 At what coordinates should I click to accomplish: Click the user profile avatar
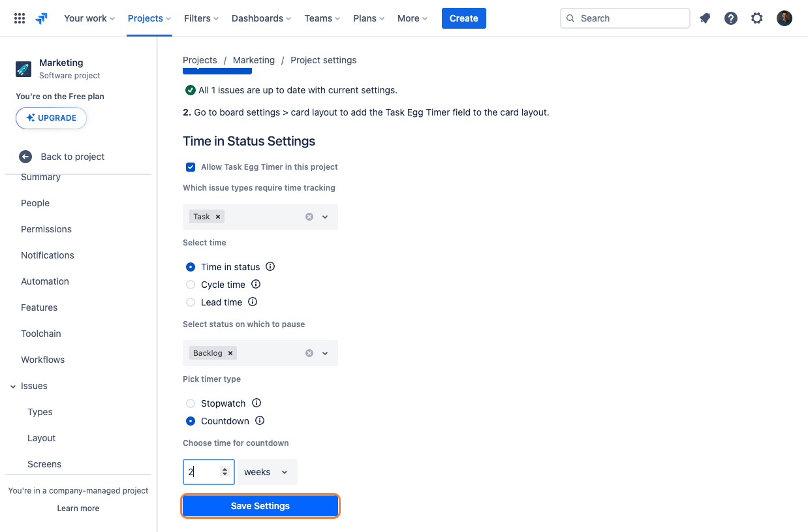pos(785,18)
